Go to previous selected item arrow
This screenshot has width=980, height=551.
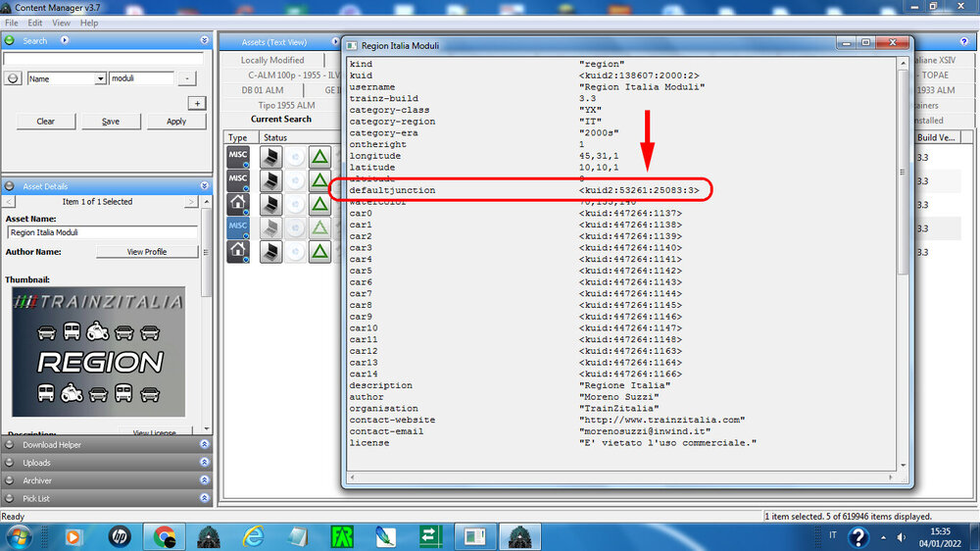[x=9, y=202]
